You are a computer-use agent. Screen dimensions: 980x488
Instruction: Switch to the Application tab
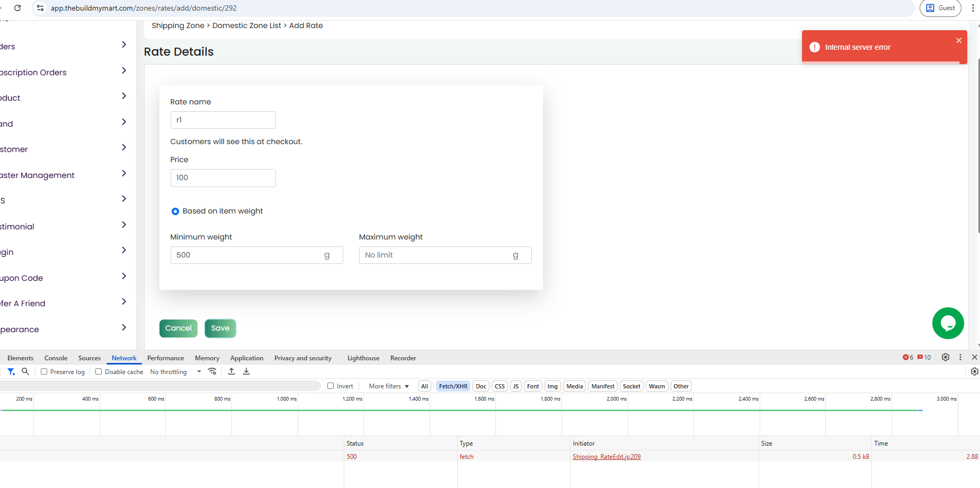(247, 358)
